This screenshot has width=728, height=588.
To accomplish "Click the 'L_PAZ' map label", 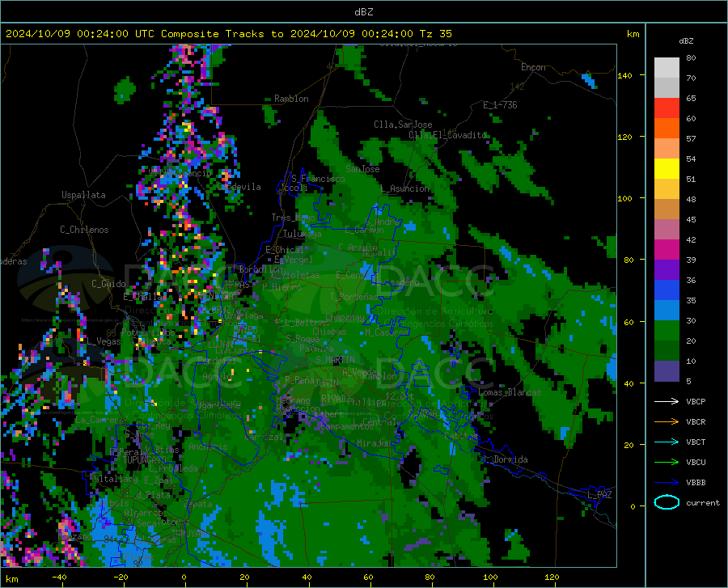I will pos(599,495).
